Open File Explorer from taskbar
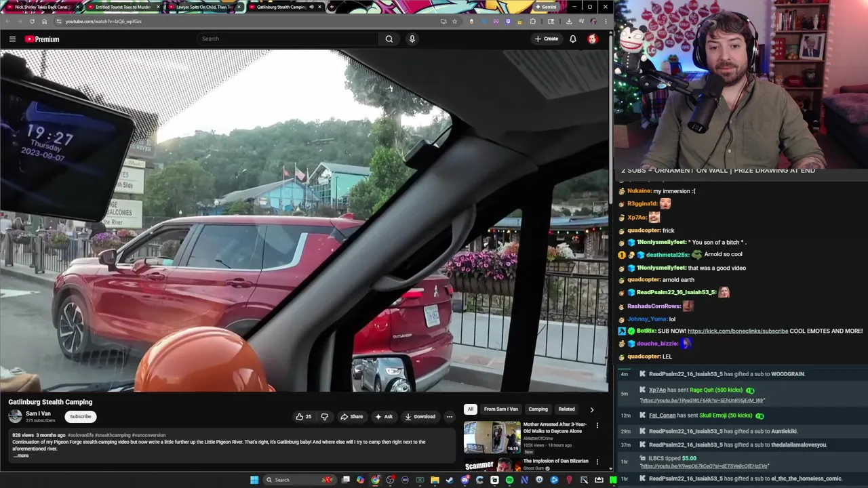Viewport: 868px width, 488px height. (435, 480)
